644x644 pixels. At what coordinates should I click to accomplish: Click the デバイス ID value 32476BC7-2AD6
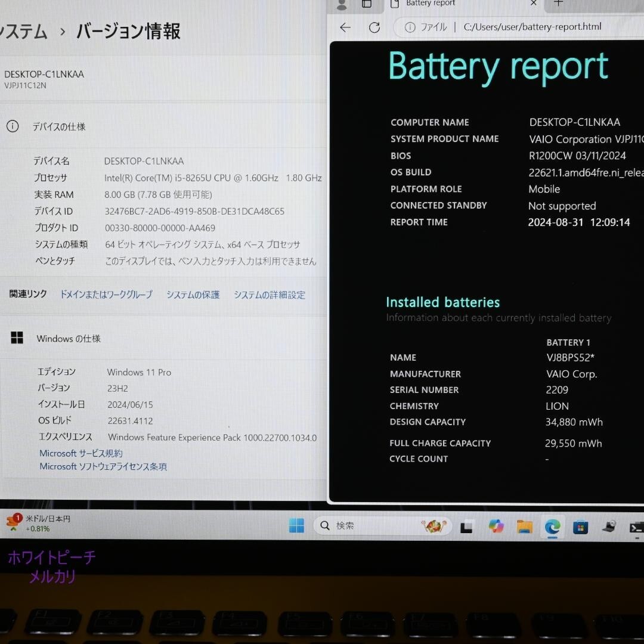click(x=194, y=211)
